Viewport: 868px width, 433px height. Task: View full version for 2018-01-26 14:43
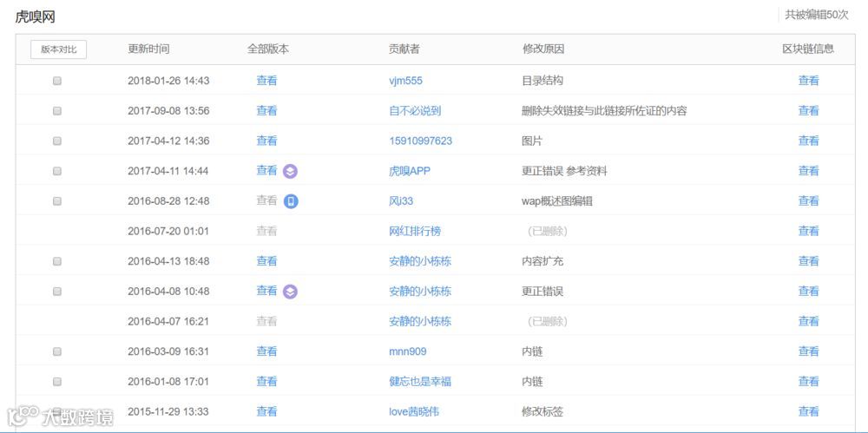[x=266, y=81]
